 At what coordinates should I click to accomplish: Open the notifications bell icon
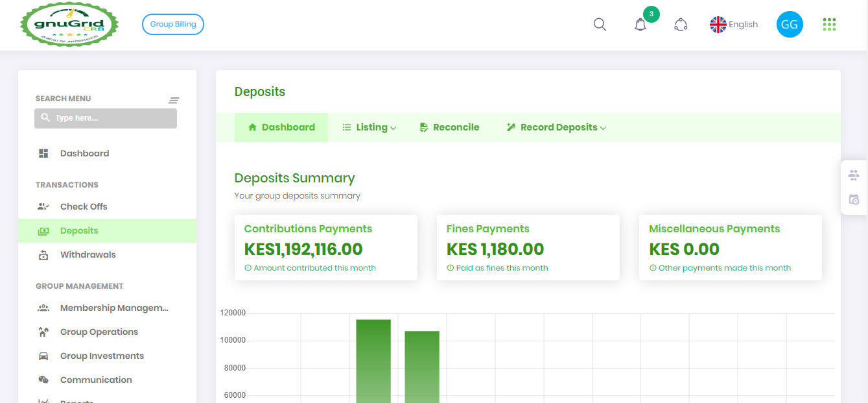[640, 25]
